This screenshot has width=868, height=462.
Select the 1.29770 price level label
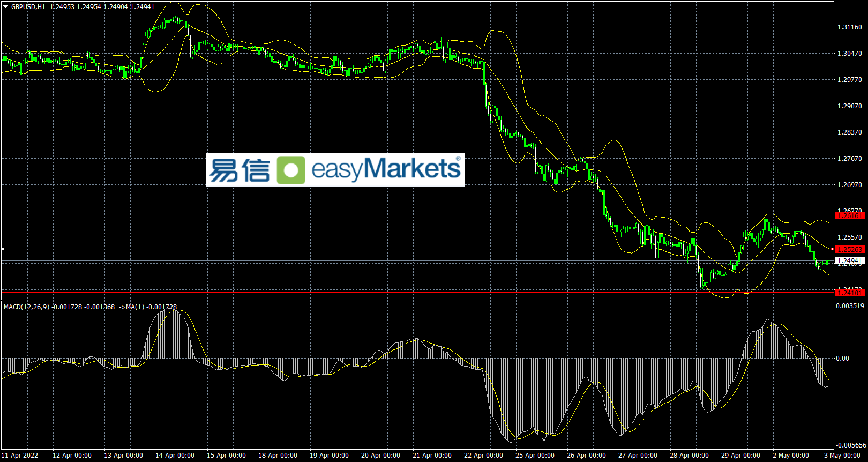(x=850, y=80)
